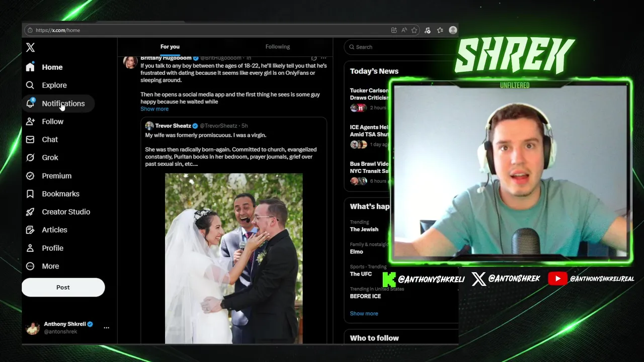The width and height of the screenshot is (644, 362).
Task: Open three-dot menu on Brittany Hugoboom's post
Action: coord(324,58)
